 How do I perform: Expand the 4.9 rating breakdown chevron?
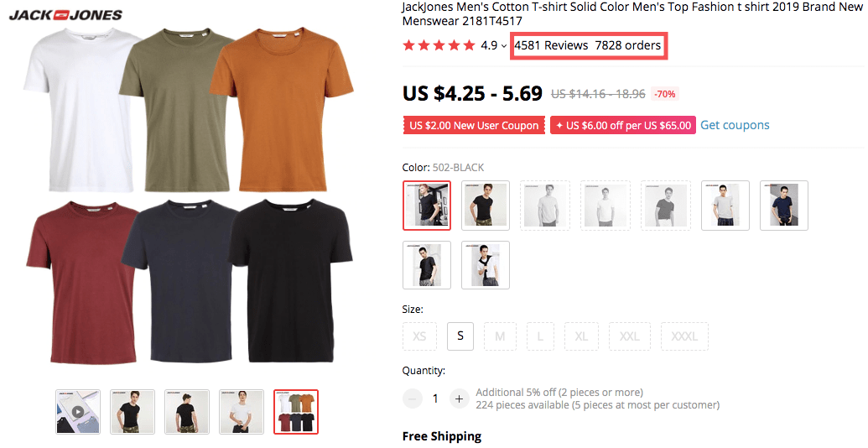(x=504, y=46)
